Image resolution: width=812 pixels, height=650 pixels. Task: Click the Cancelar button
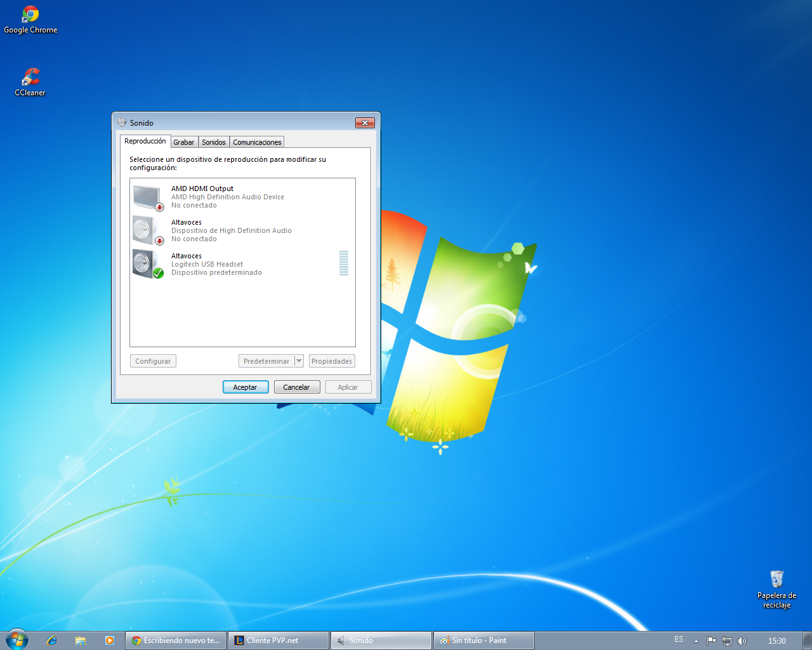click(x=297, y=387)
